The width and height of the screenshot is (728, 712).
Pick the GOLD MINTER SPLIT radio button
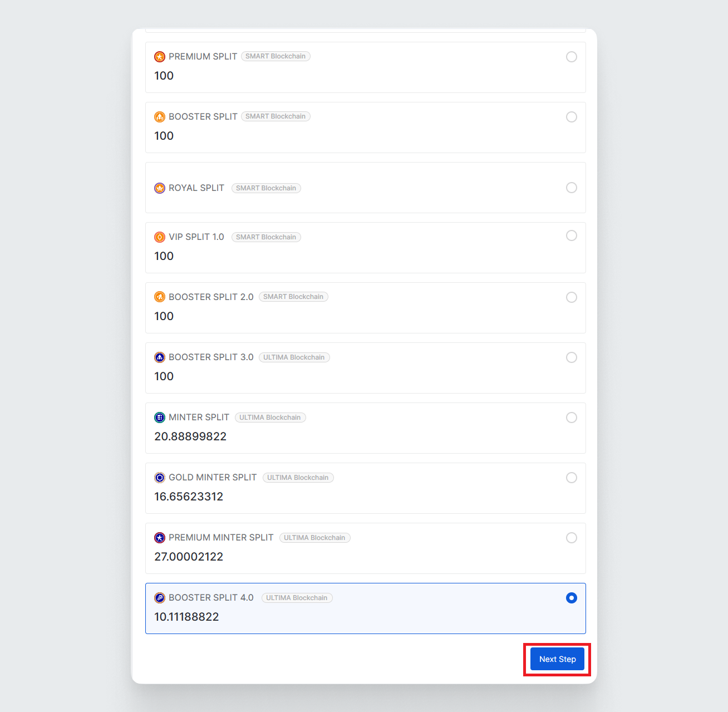coord(572,478)
